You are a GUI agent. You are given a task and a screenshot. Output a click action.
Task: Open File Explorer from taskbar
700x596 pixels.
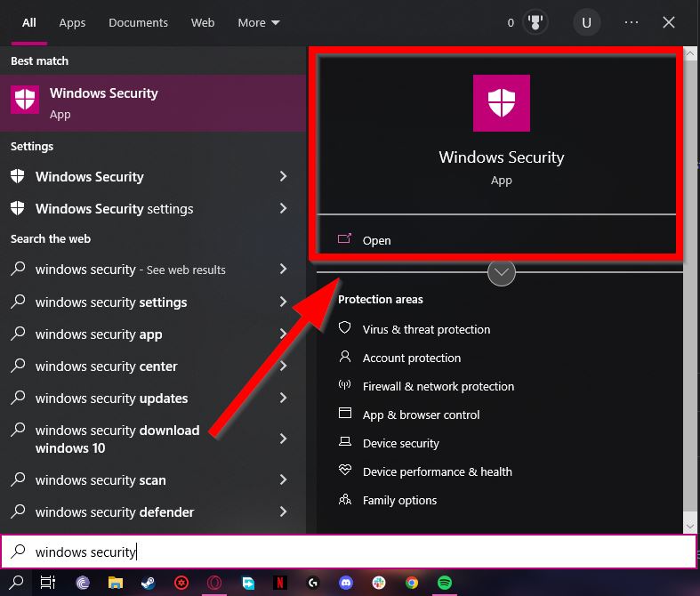click(x=115, y=583)
